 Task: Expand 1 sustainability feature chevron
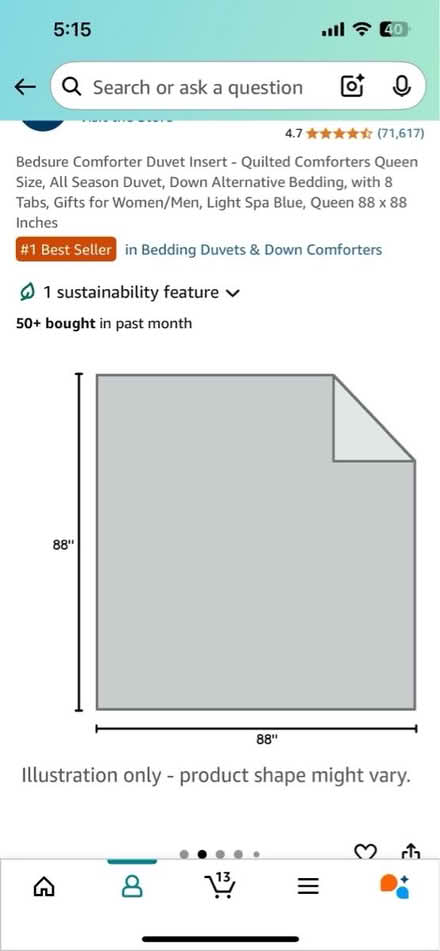click(232, 294)
